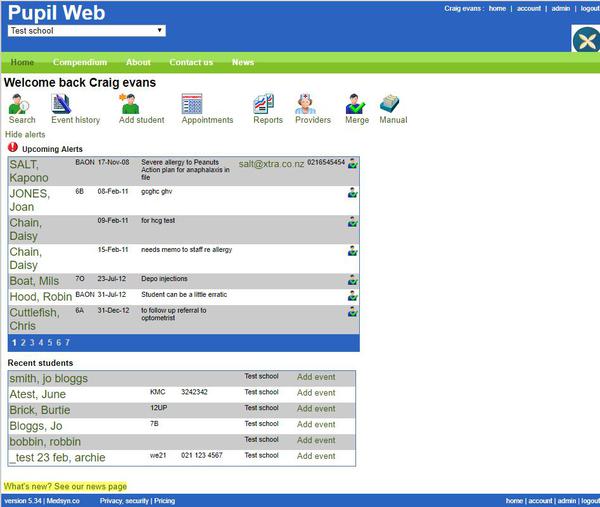Open the Manual book icon
The width and height of the screenshot is (600, 507).
pos(390,103)
